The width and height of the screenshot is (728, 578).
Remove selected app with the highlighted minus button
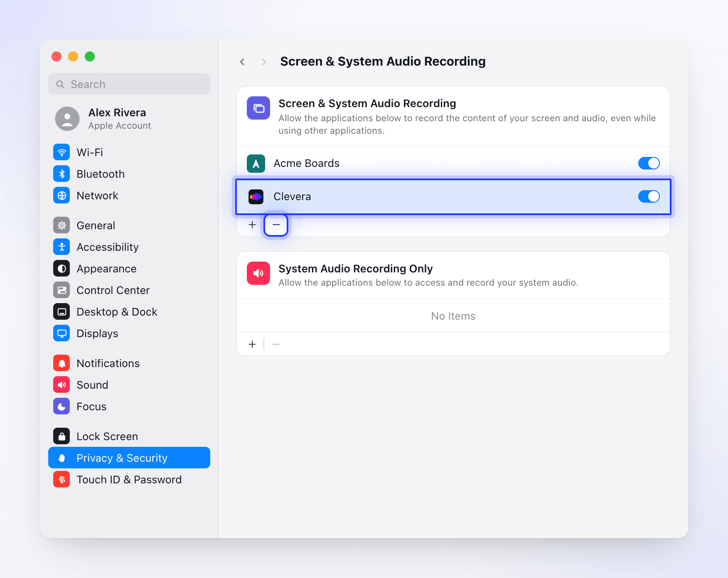pos(276,225)
